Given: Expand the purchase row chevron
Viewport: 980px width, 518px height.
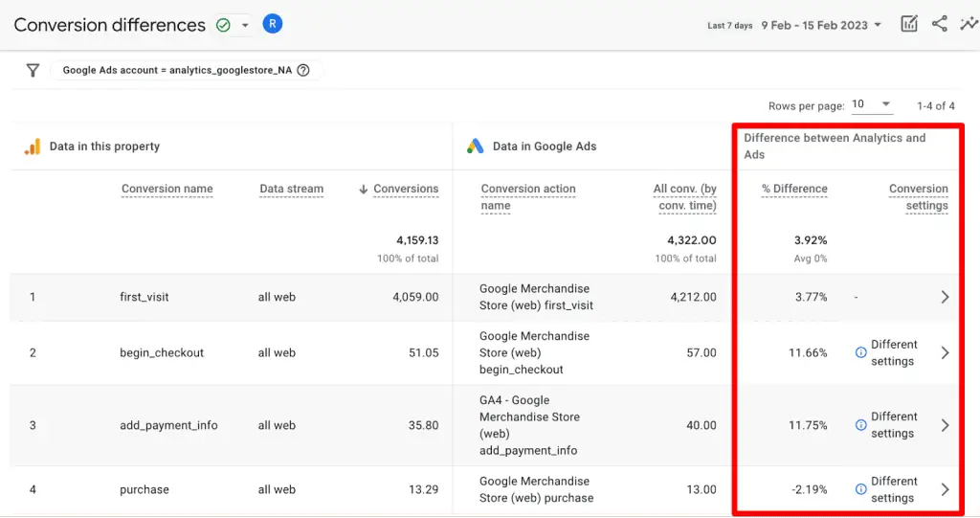Looking at the screenshot, I should click(x=945, y=489).
